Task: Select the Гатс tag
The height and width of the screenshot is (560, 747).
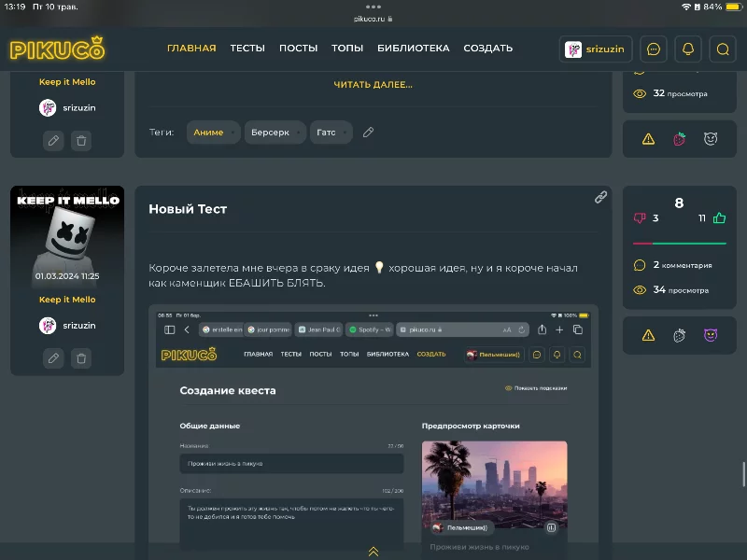Action: tap(331, 133)
